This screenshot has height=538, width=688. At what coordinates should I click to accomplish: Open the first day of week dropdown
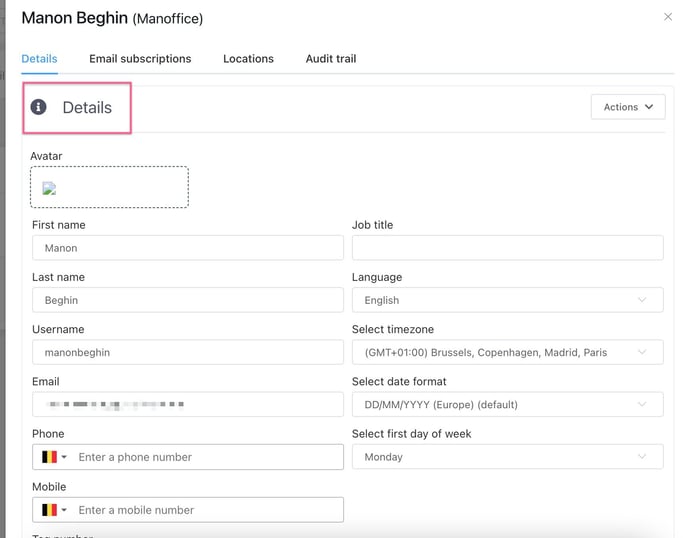[507, 457]
